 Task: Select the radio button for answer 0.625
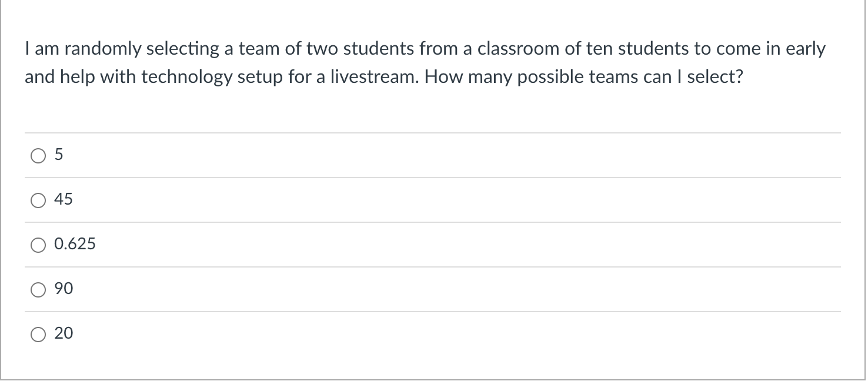click(38, 244)
